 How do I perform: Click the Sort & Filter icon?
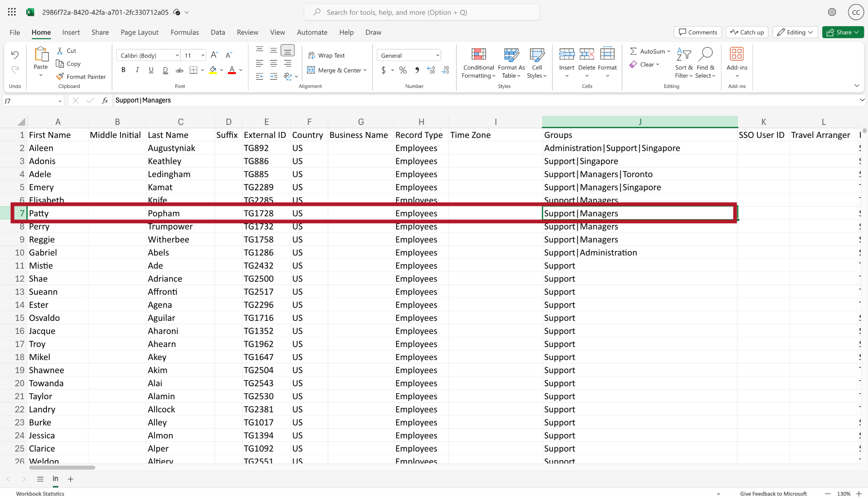coord(684,63)
